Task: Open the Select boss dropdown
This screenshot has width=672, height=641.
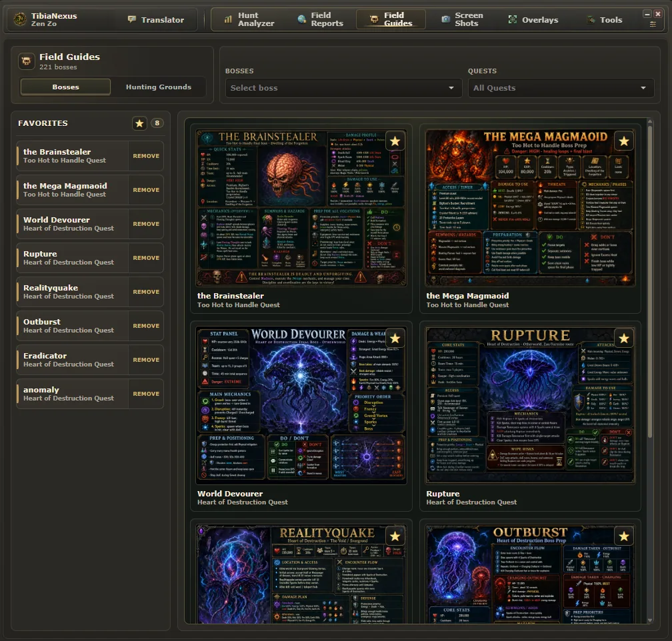Action: 343,88
